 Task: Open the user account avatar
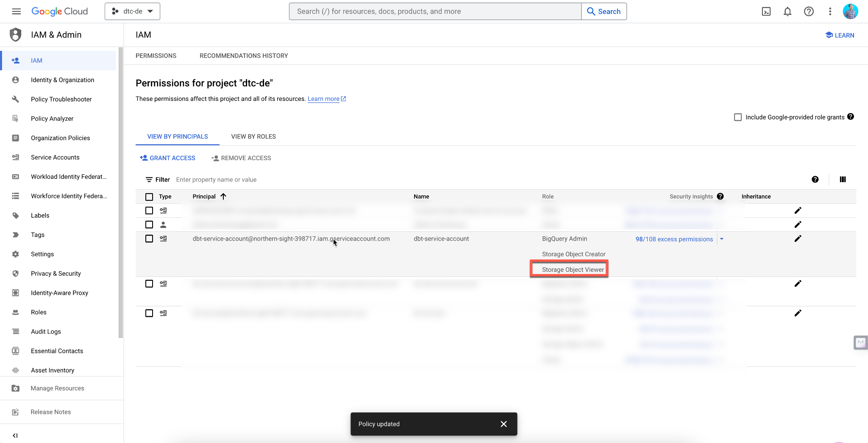(850, 11)
